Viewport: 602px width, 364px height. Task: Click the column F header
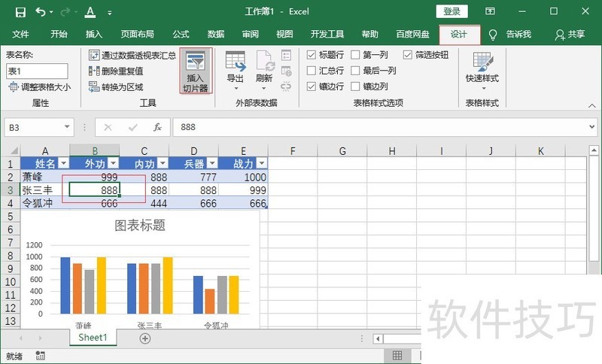point(293,150)
